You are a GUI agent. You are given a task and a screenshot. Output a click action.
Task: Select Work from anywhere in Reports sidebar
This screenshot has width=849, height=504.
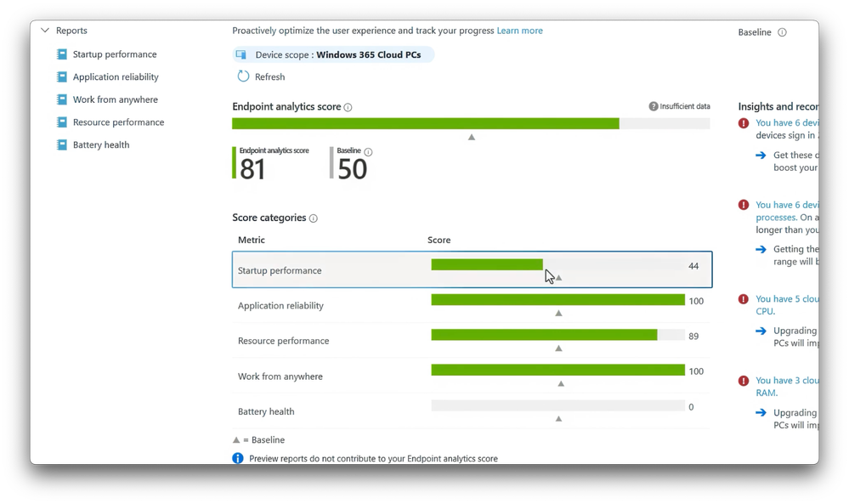[116, 99]
